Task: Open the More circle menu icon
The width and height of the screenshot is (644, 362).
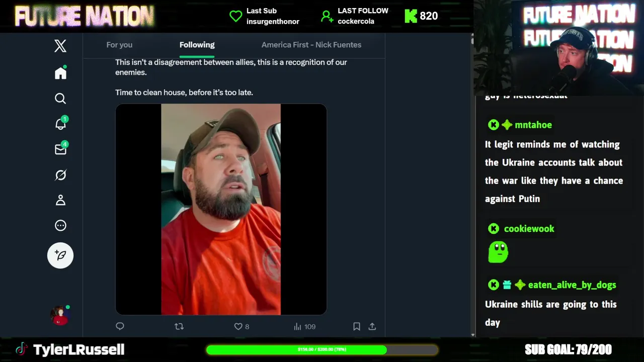Action: point(60,226)
